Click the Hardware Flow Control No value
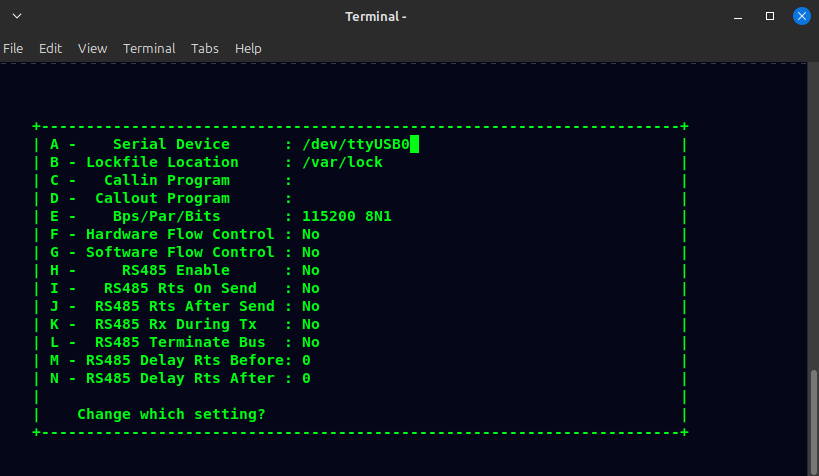819x476 pixels. point(311,235)
